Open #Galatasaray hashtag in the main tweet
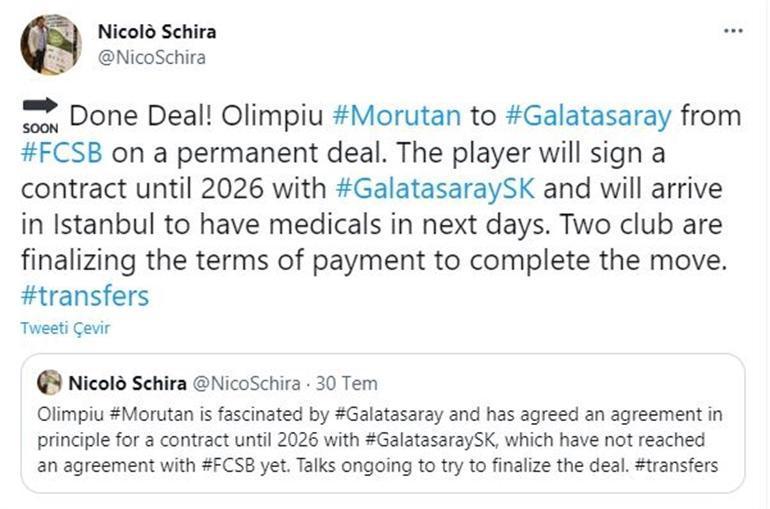The image size is (770, 509). [x=575, y=115]
